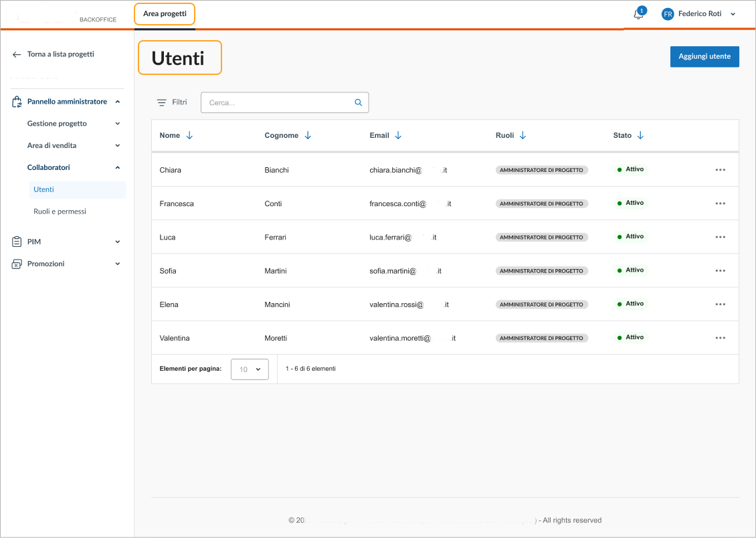Viewport: 756px width, 538px height.
Task: Sort users by Email arrow
Action: pyautogui.click(x=398, y=135)
